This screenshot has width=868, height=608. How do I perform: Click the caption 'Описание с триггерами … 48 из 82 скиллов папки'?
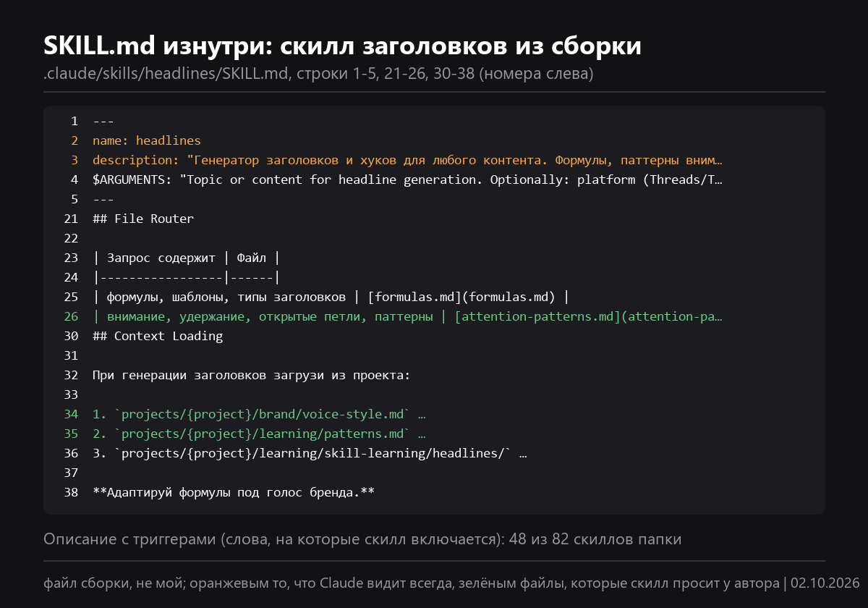click(x=362, y=539)
